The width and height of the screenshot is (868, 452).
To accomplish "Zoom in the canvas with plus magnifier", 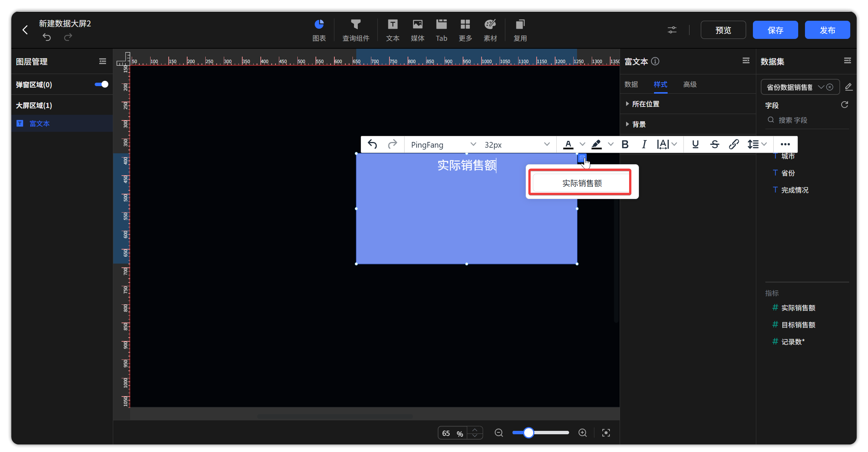I will tap(583, 433).
